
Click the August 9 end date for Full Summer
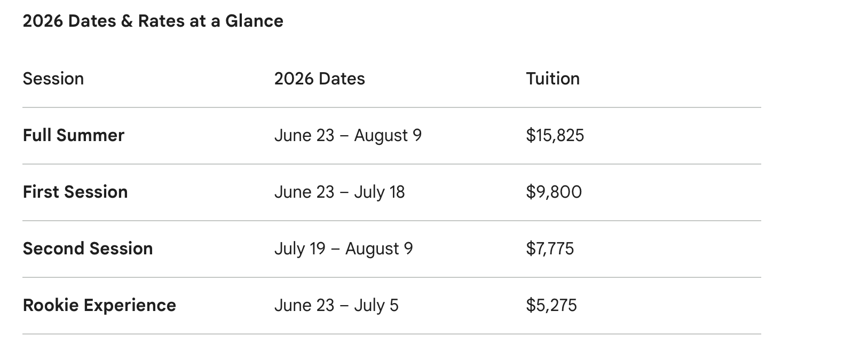388,135
